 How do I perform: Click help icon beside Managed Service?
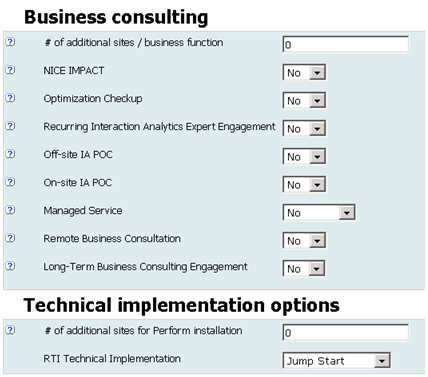pyautogui.click(x=11, y=210)
